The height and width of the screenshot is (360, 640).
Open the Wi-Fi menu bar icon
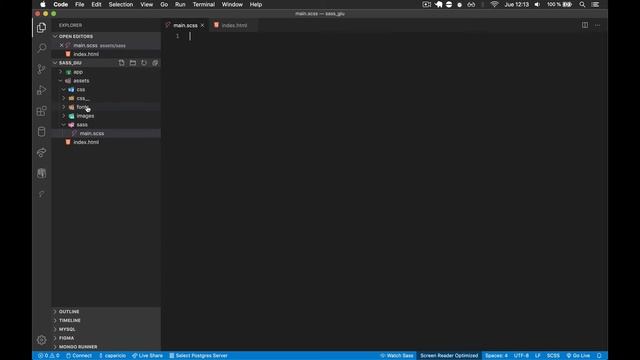tap(494, 4)
